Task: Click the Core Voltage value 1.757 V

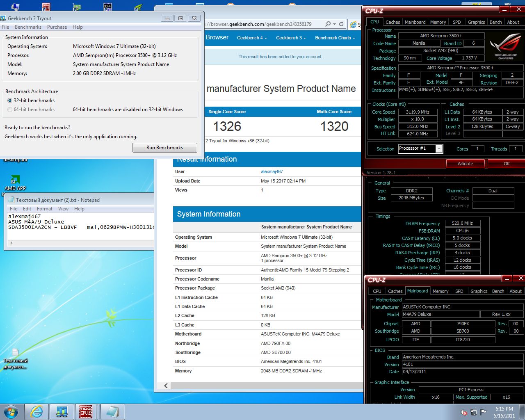Action: coord(469,58)
